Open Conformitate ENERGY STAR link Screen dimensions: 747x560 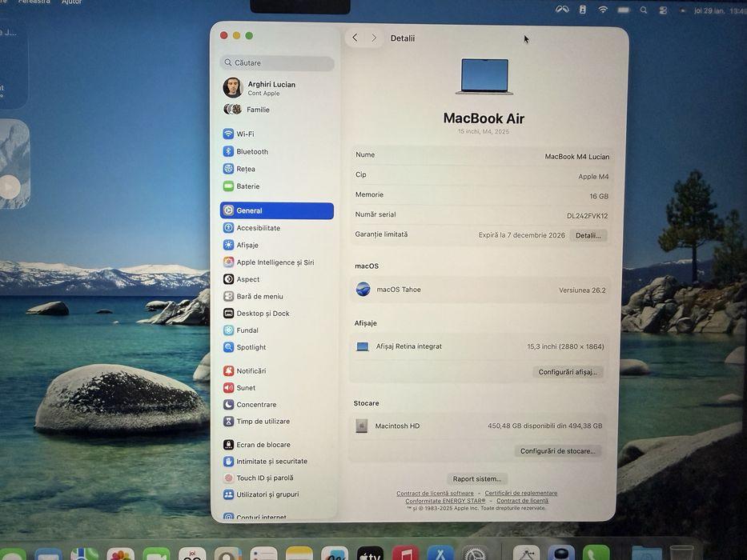click(x=445, y=501)
